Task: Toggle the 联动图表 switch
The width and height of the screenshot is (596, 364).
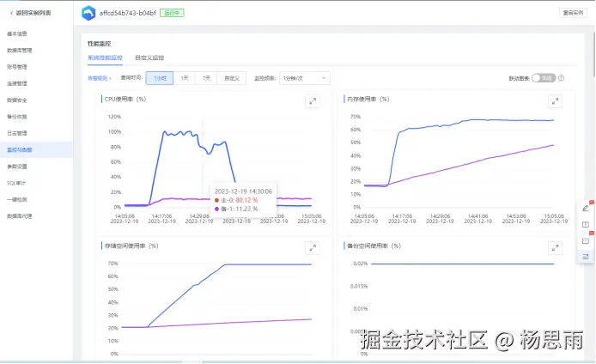Action: (544, 78)
